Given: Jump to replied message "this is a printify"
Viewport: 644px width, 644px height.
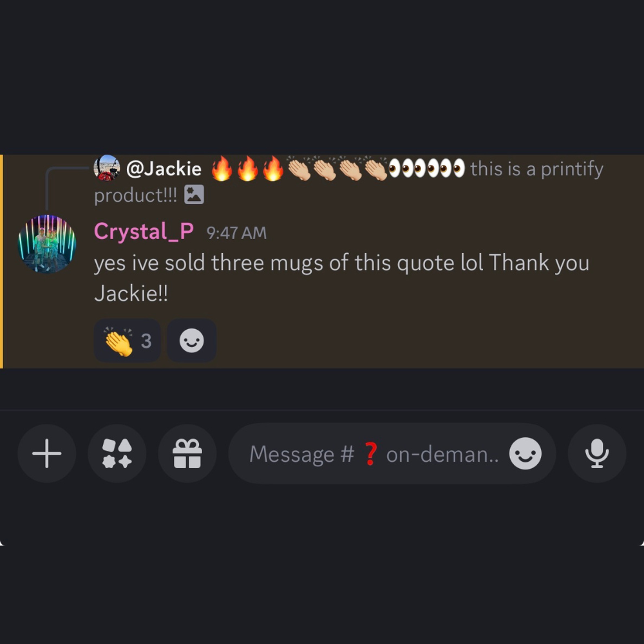Looking at the screenshot, I should click(x=537, y=169).
